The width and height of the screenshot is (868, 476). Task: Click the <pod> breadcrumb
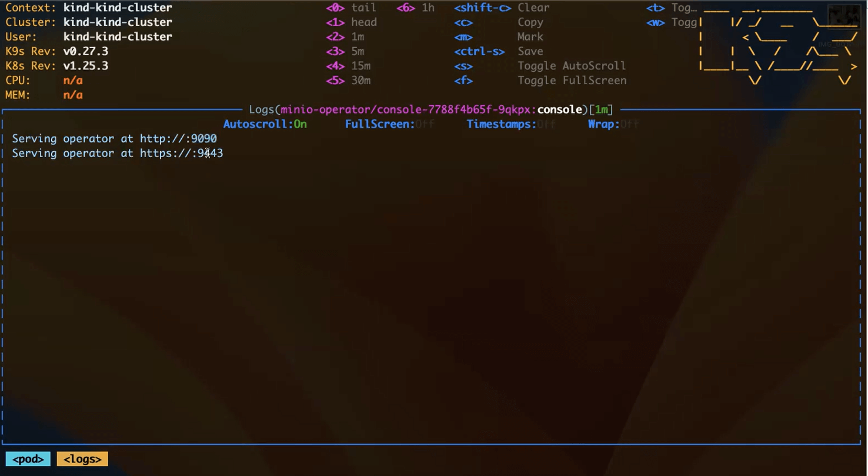[x=28, y=460]
